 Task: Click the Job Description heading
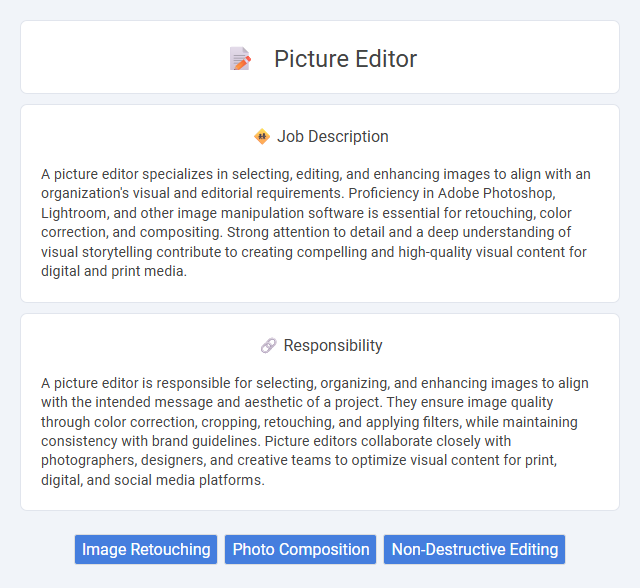[x=333, y=136]
